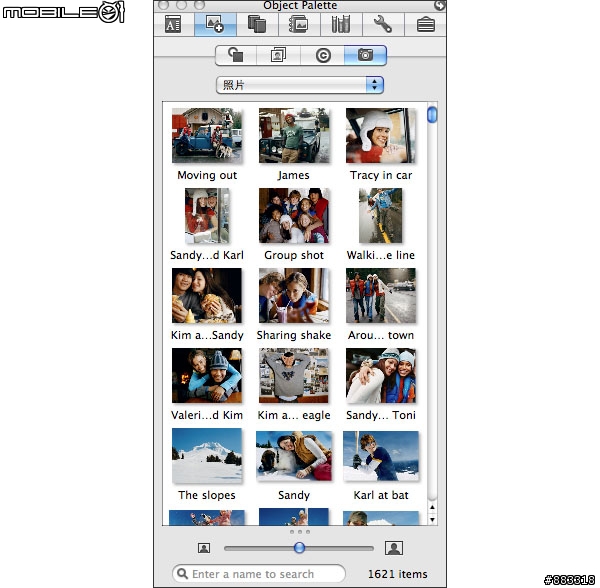Open the Scrapbook palette icon
The height and width of the screenshot is (588, 600).
(x=299, y=25)
